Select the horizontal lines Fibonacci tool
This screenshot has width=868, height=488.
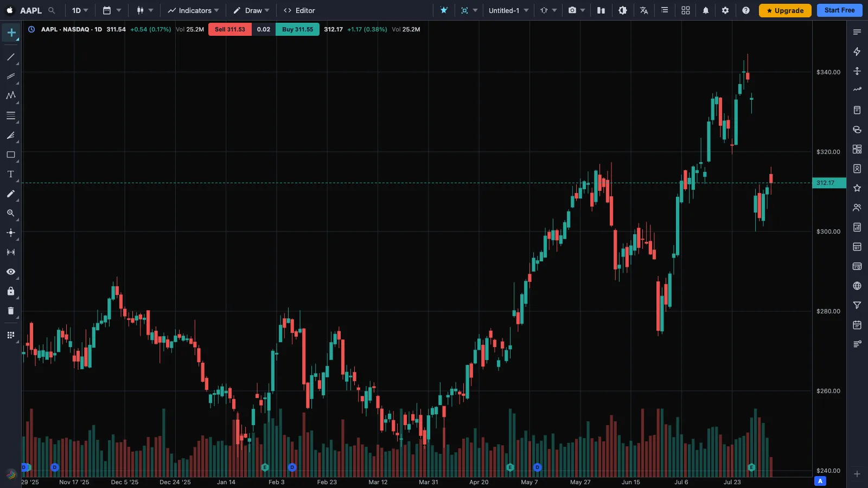tap(10, 115)
